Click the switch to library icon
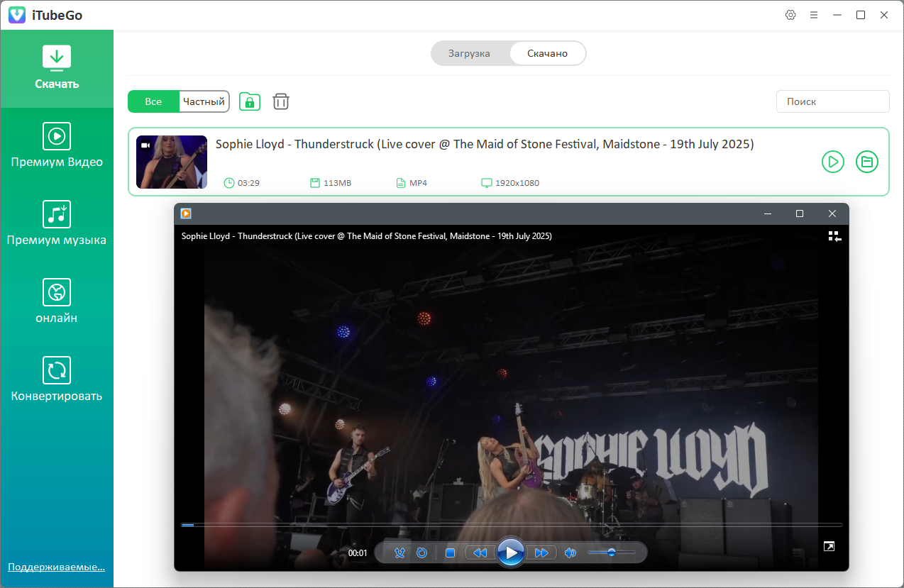 point(834,236)
